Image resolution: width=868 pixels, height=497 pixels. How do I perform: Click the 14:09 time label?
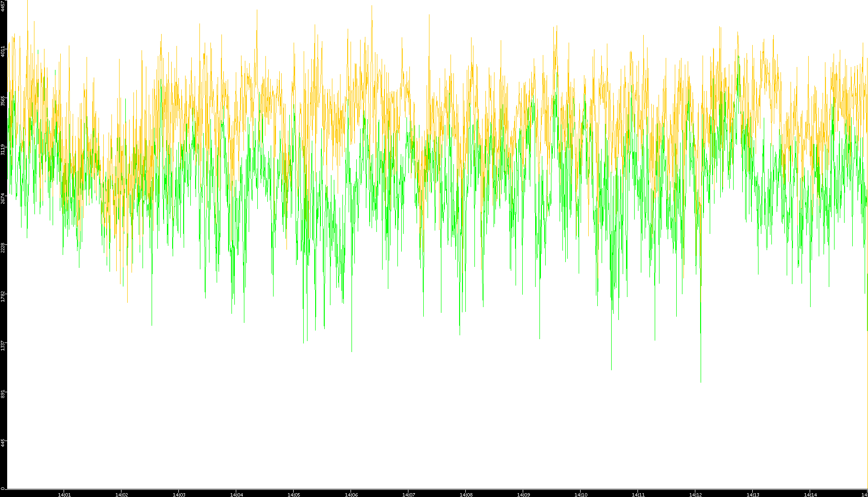pos(523,495)
